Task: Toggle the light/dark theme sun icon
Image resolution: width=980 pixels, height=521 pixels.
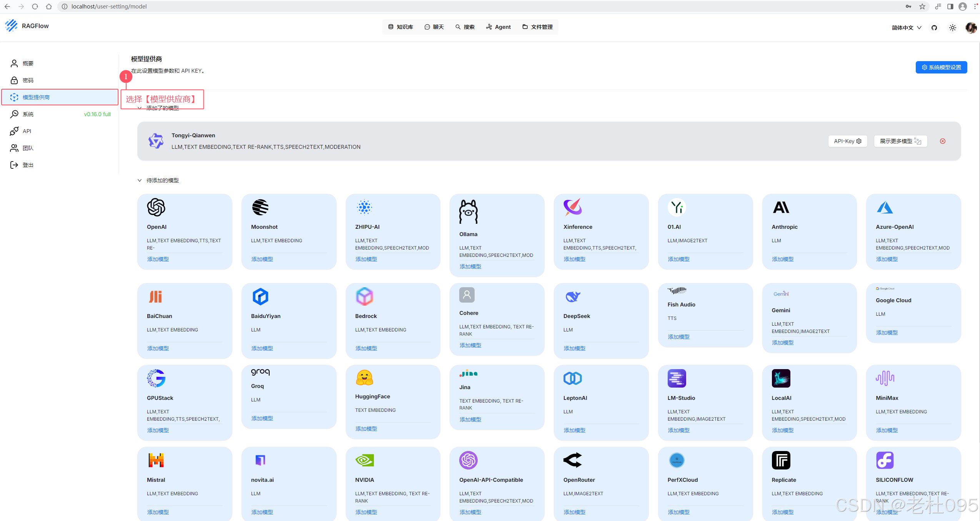Action: 952,28
